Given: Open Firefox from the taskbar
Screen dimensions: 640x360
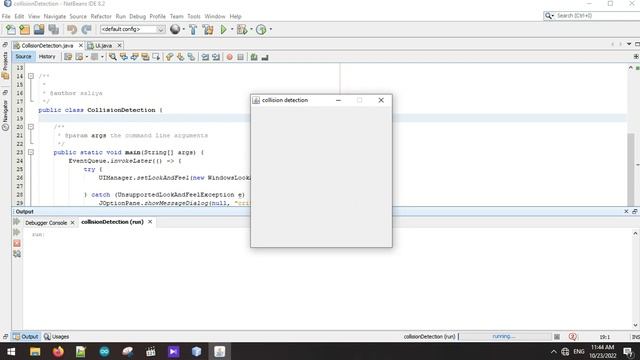Looking at the screenshot, I should point(58,351).
